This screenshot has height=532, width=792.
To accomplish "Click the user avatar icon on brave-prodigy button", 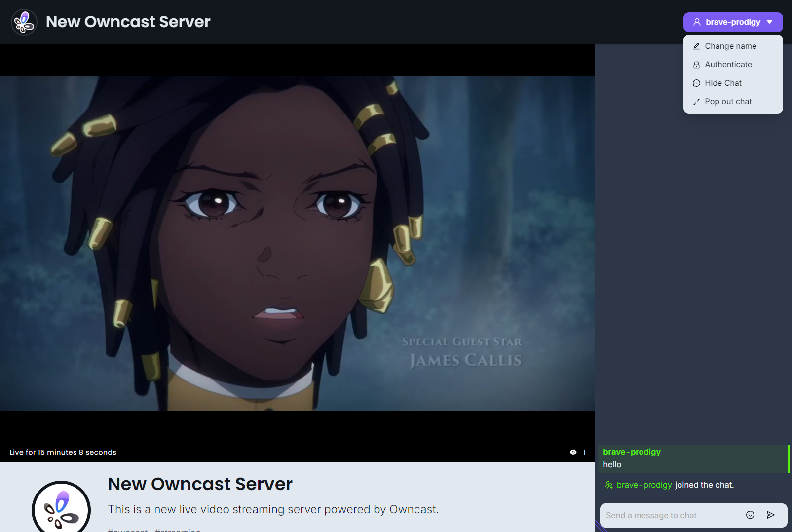I will pos(697,22).
